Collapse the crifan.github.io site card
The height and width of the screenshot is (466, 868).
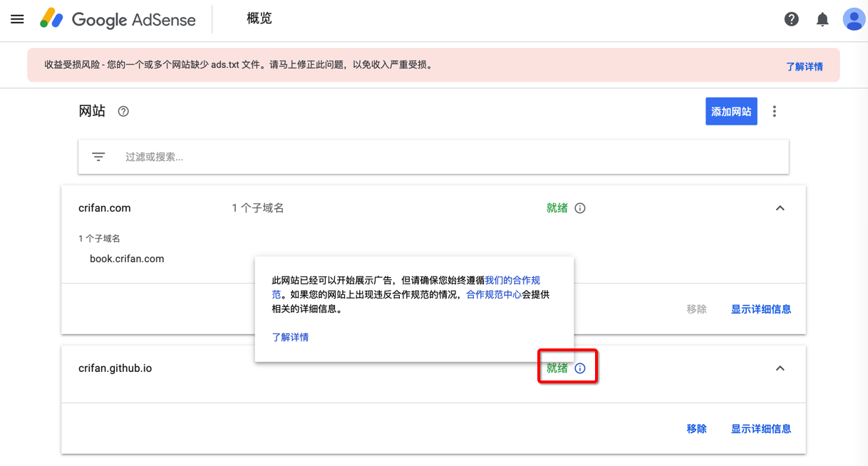[x=780, y=368]
